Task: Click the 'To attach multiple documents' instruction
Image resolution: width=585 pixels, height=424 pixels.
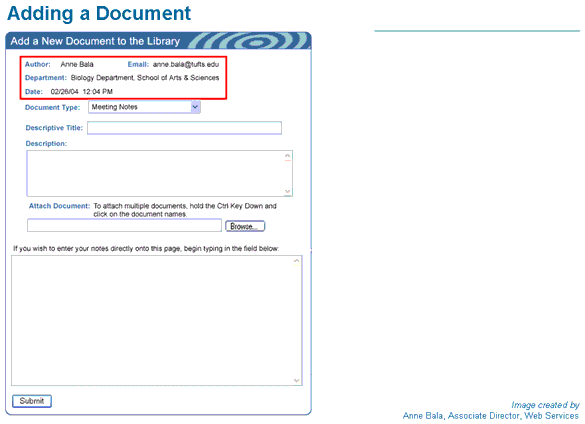Action: (x=185, y=210)
